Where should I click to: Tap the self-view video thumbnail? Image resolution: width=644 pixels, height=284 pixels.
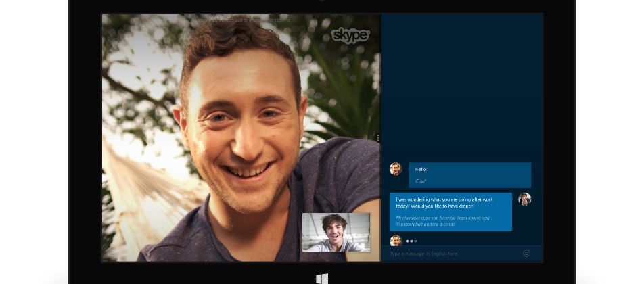(x=336, y=232)
